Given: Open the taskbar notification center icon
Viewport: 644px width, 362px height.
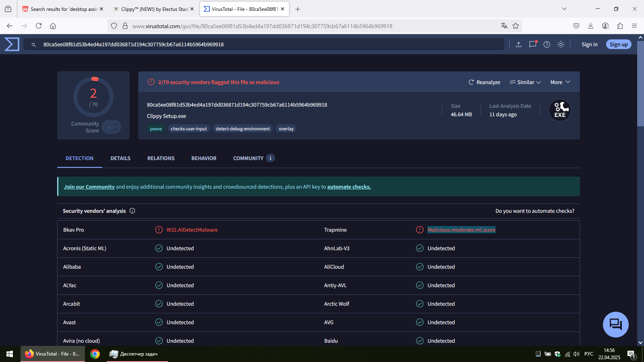Looking at the screenshot, I should (x=631, y=354).
